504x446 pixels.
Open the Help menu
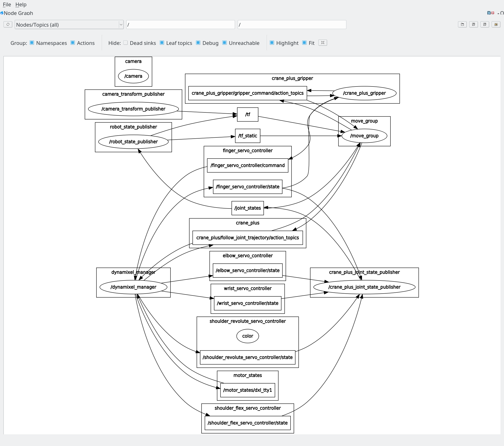[x=21, y=4]
